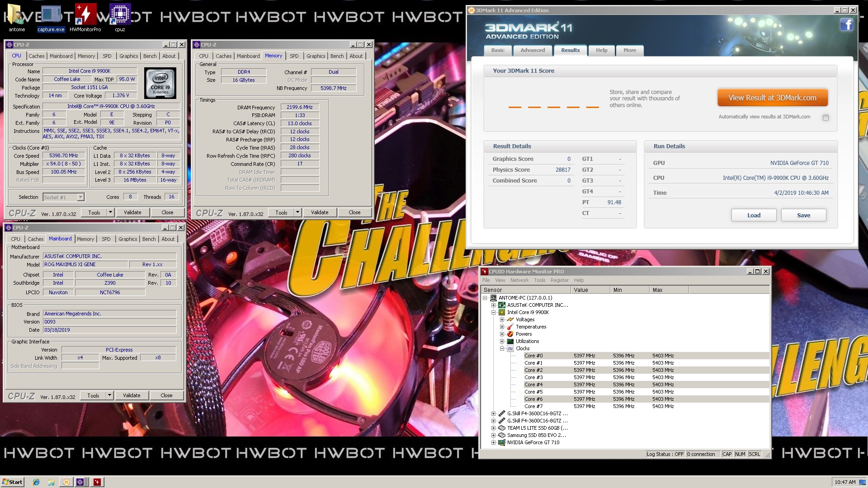Click the Utilizations graph icon
The height and width of the screenshot is (488, 868).
(510, 341)
